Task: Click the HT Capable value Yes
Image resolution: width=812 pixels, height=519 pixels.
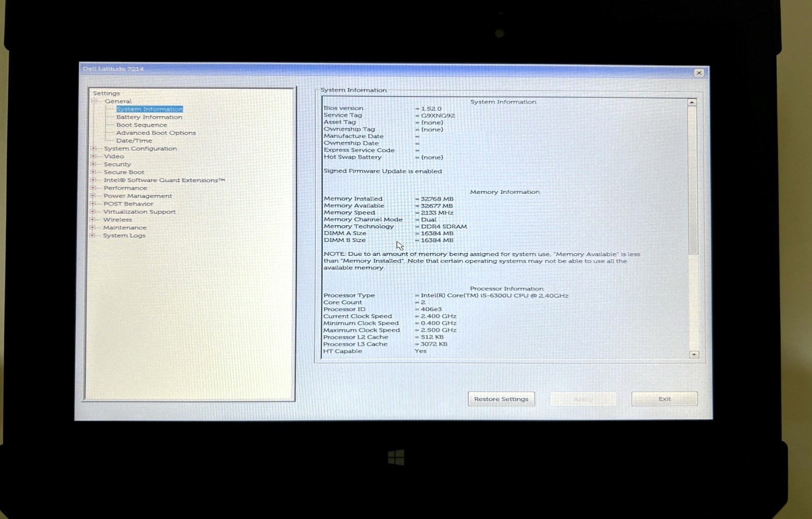Action: coord(420,351)
